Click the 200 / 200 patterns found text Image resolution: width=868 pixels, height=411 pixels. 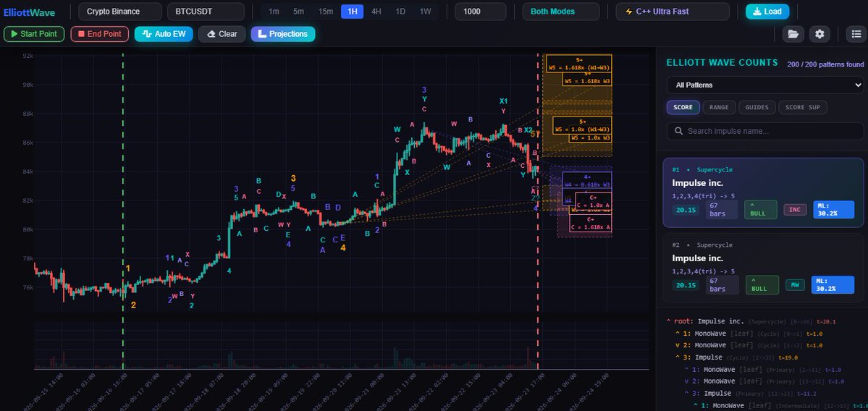(x=825, y=64)
